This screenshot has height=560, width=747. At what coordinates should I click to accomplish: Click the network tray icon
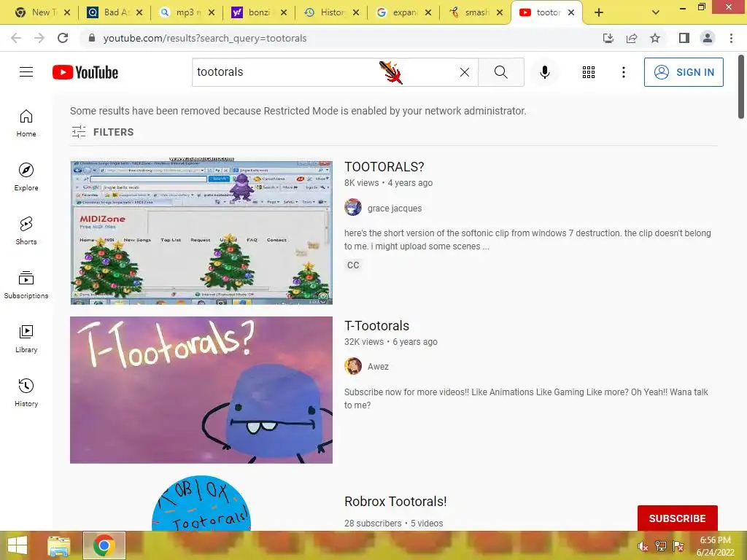660,546
